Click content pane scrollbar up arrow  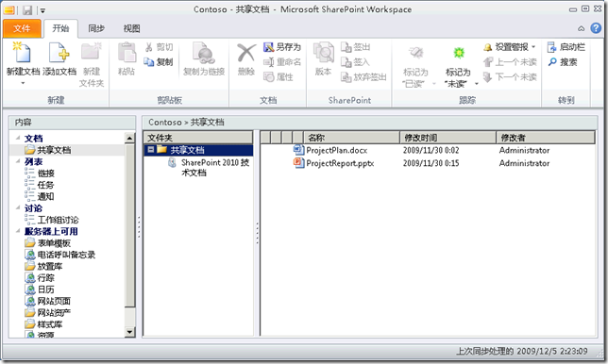click(x=130, y=138)
